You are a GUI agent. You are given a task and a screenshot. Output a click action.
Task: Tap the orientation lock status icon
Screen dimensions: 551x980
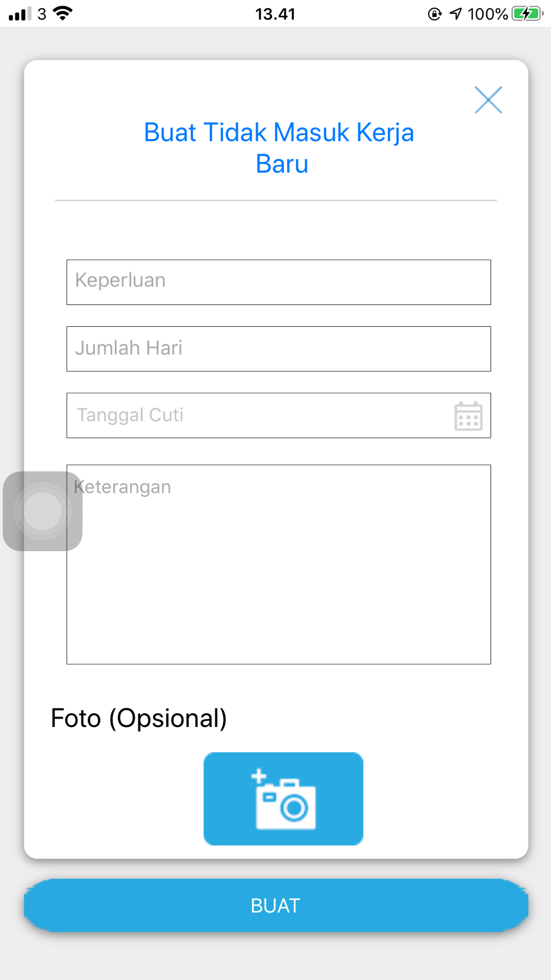pos(435,14)
